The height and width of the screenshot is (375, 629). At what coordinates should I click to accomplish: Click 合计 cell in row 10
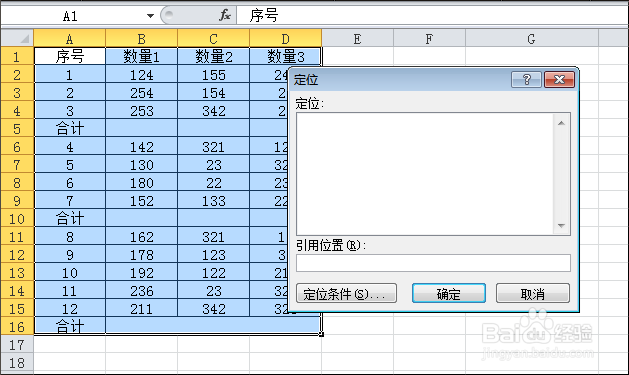70,219
